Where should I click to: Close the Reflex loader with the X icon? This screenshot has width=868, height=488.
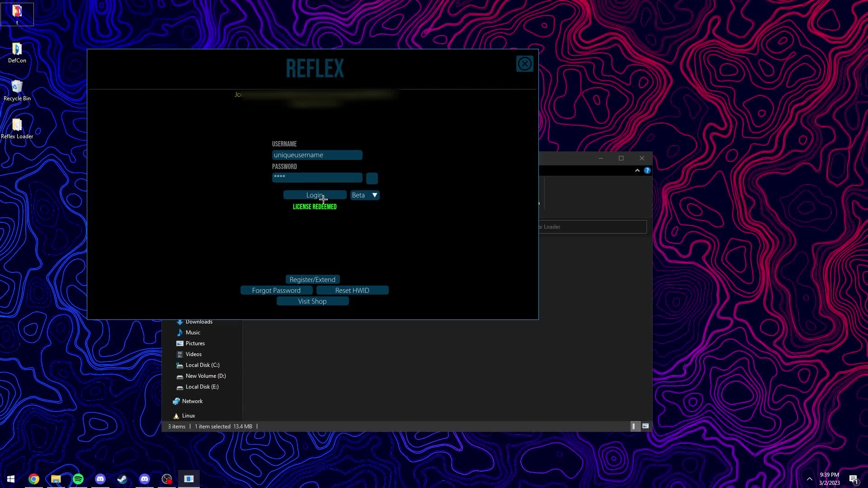(524, 64)
